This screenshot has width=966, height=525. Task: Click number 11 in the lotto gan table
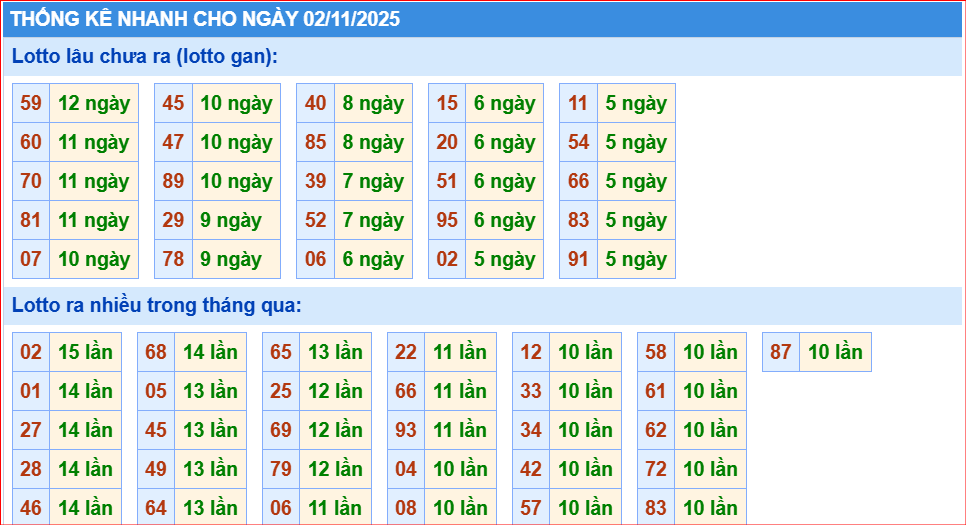(x=578, y=103)
